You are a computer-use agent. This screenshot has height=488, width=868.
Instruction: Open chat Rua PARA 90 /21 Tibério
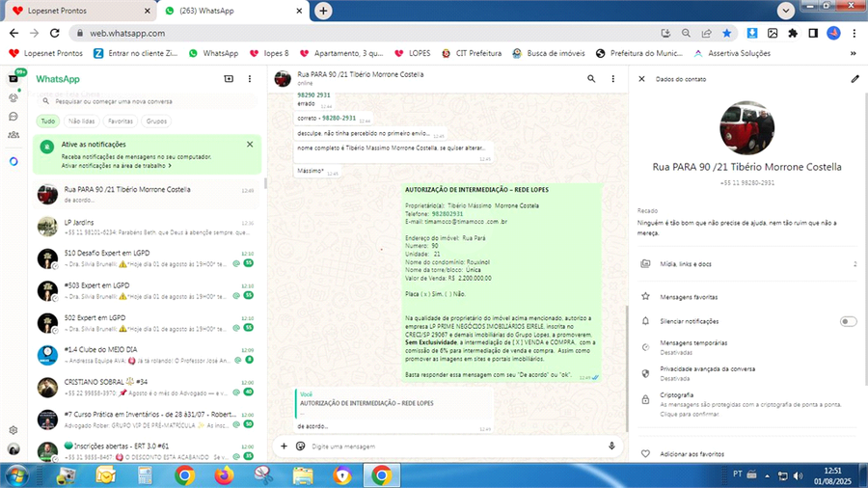coord(147,194)
